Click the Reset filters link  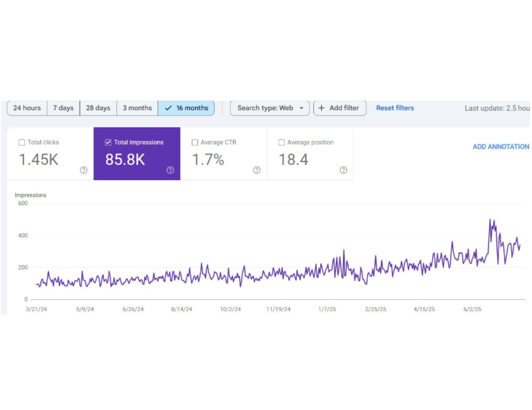pos(395,108)
